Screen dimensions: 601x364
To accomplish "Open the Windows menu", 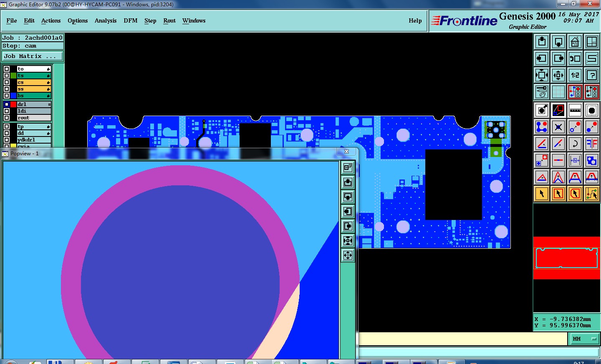I will tap(194, 20).
